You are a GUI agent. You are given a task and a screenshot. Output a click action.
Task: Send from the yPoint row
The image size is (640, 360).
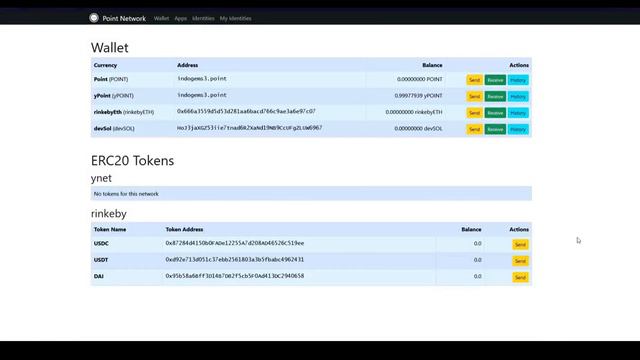pos(474,96)
